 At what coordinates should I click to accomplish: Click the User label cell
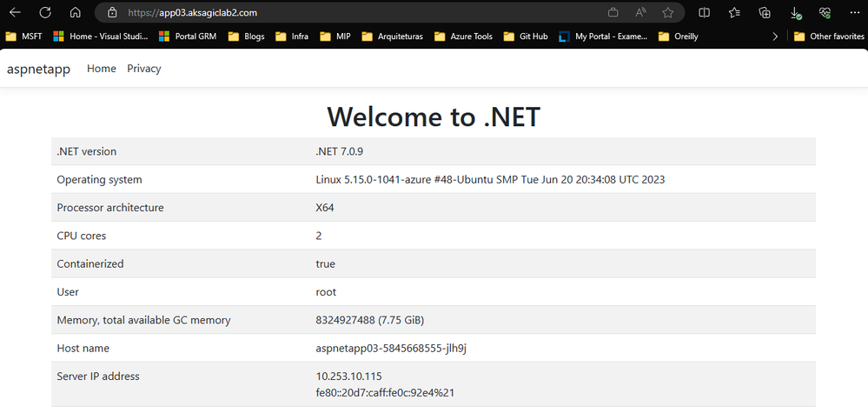coord(68,292)
